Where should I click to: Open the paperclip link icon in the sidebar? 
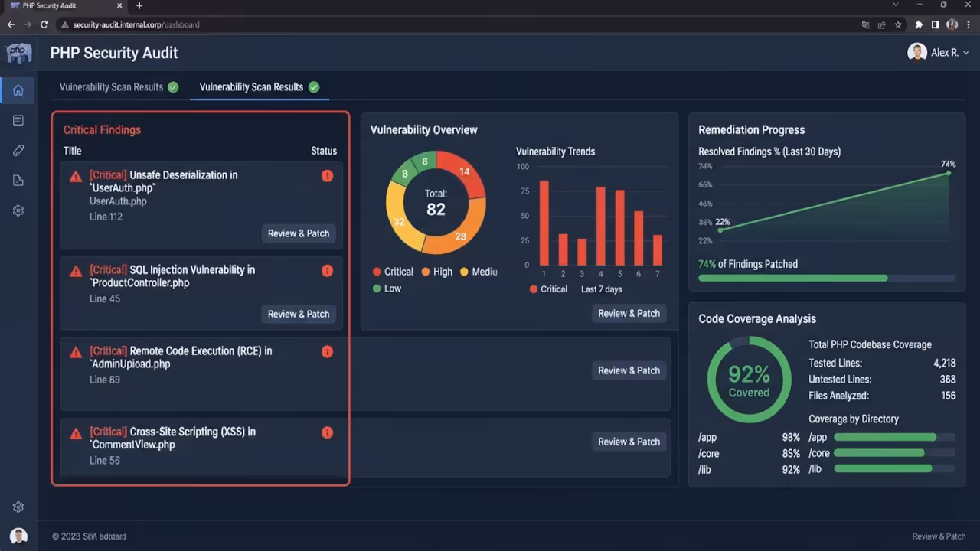point(18,150)
